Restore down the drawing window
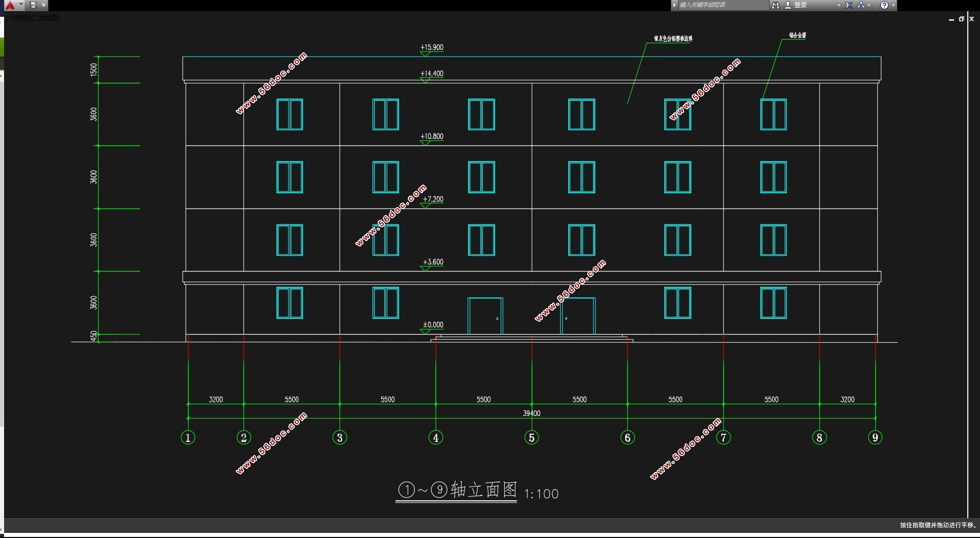This screenshot has width=980, height=538. (x=961, y=19)
